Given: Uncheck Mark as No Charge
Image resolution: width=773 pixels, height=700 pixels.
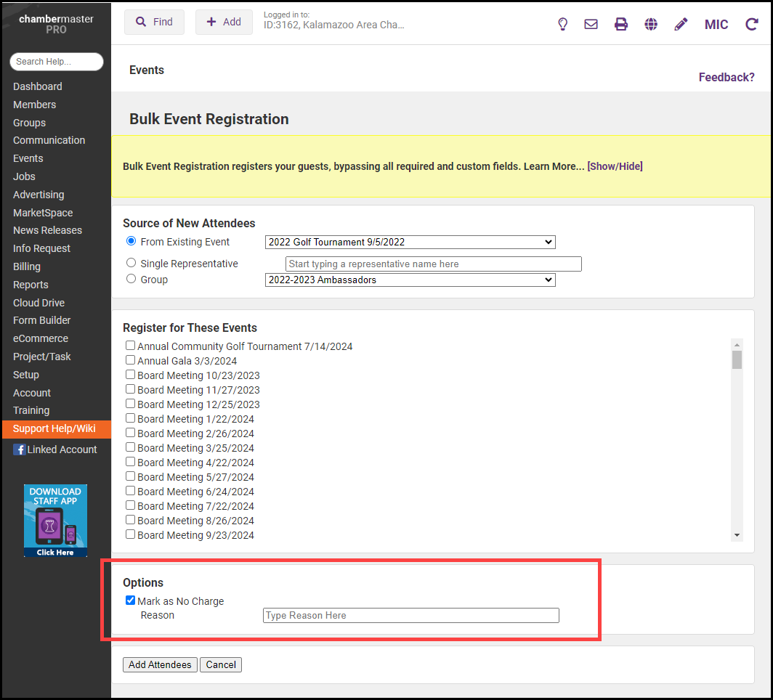Looking at the screenshot, I should [131, 601].
